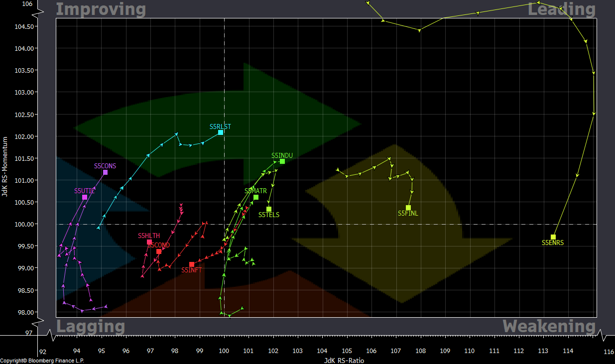
Task: Select the green S5MATR square marker
Action: click(256, 197)
